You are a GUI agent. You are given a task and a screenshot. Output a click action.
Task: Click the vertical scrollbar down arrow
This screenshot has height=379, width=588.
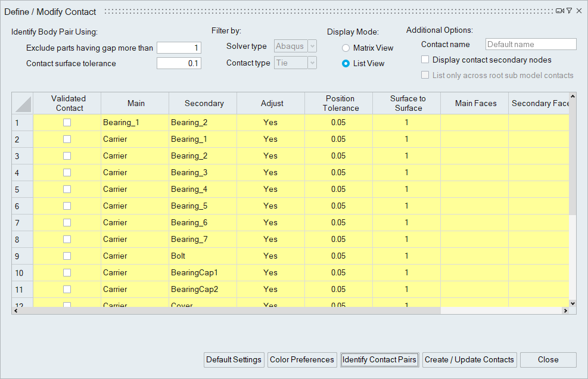tap(573, 303)
